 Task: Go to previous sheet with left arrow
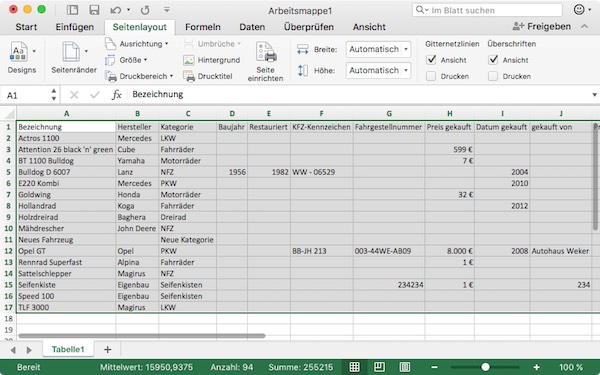[x=13, y=350]
